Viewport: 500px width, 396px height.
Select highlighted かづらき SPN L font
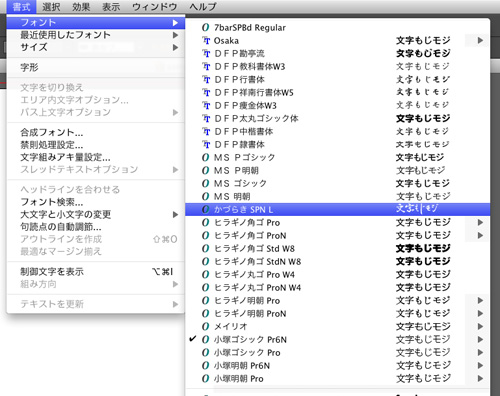(x=337, y=209)
